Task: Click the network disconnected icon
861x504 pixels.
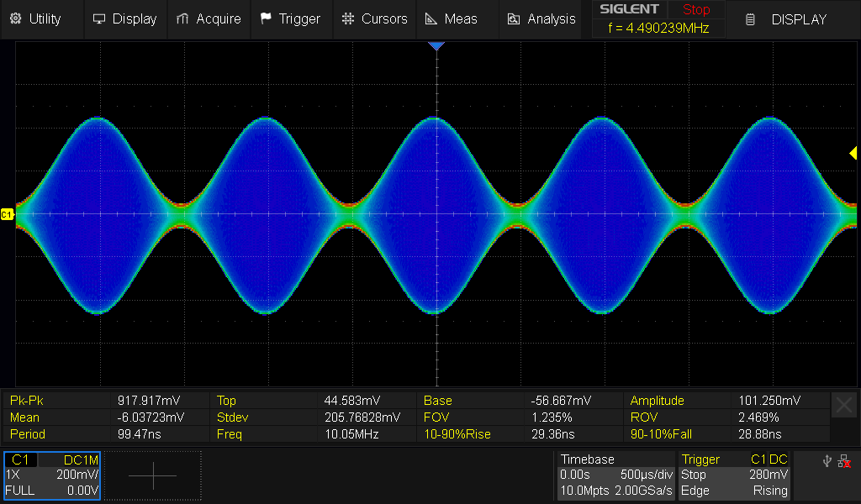Action: [844, 461]
